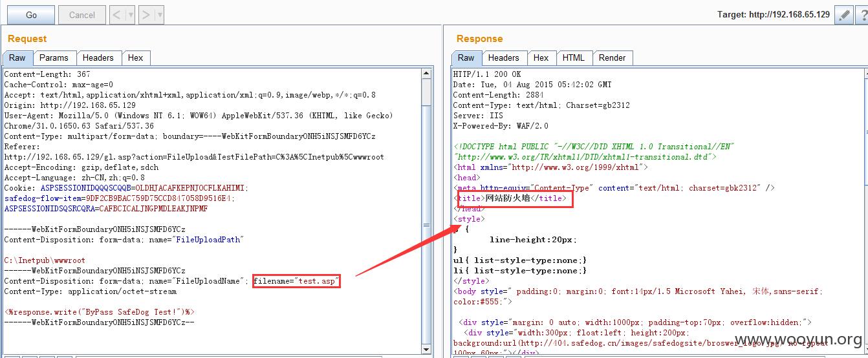Click the Request pane scrollbar down arrow
The height and width of the screenshot is (358, 868).
tap(426, 349)
